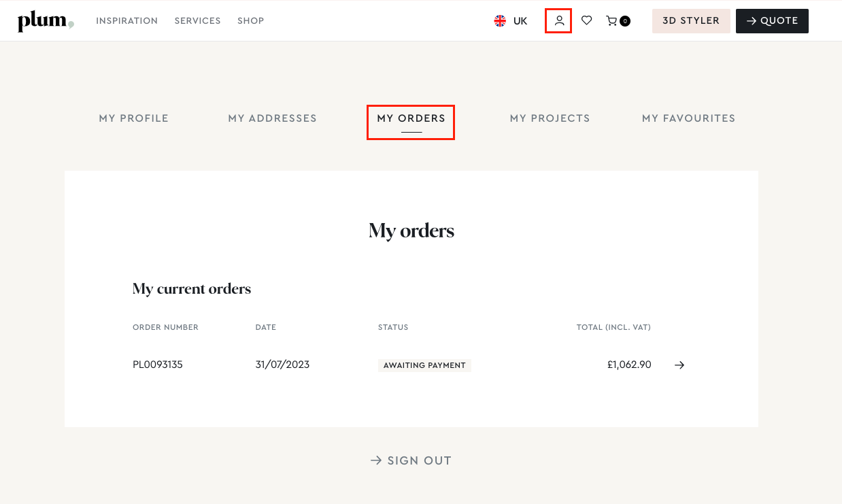This screenshot has height=504, width=842.
Task: Click arrow next to order PL0093135
Action: click(679, 365)
